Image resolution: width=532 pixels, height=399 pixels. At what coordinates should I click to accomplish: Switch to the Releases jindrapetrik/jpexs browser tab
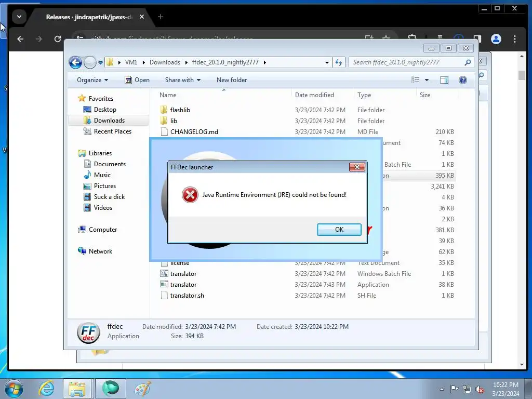89,17
